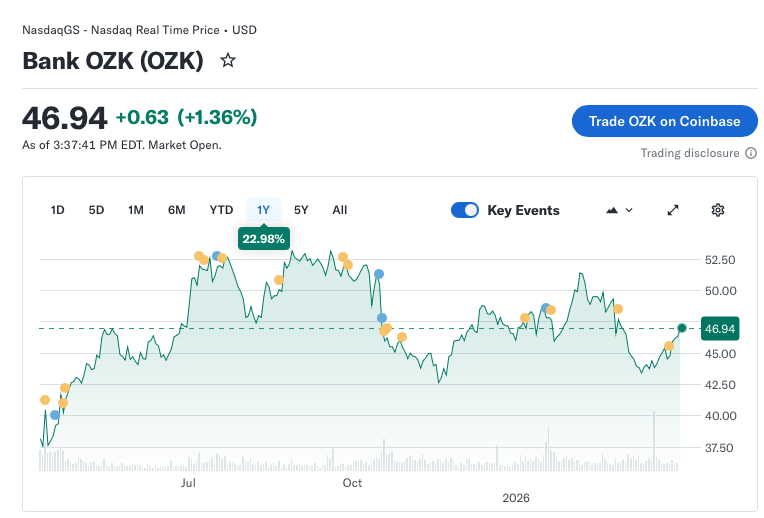764x518 pixels.
Task: Expand the chart type dropdown chevron
Action: [629, 210]
